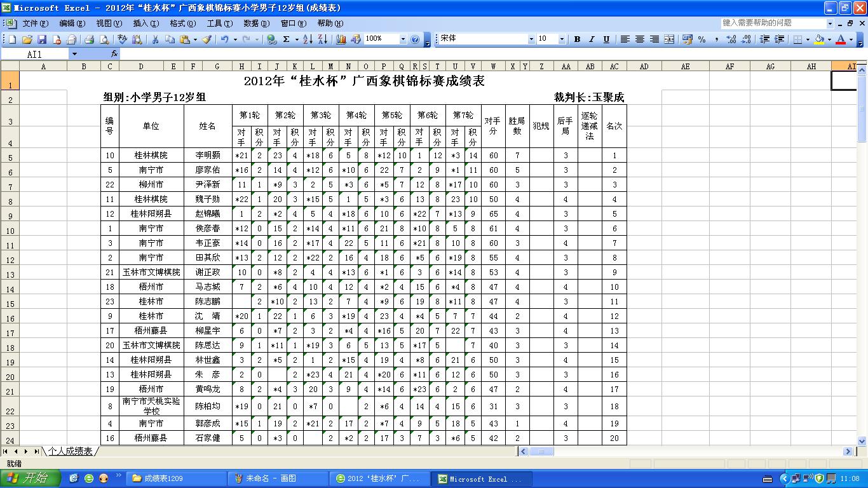The image size is (868, 488).
Task: Sort descending Z to A
Action: click(323, 39)
